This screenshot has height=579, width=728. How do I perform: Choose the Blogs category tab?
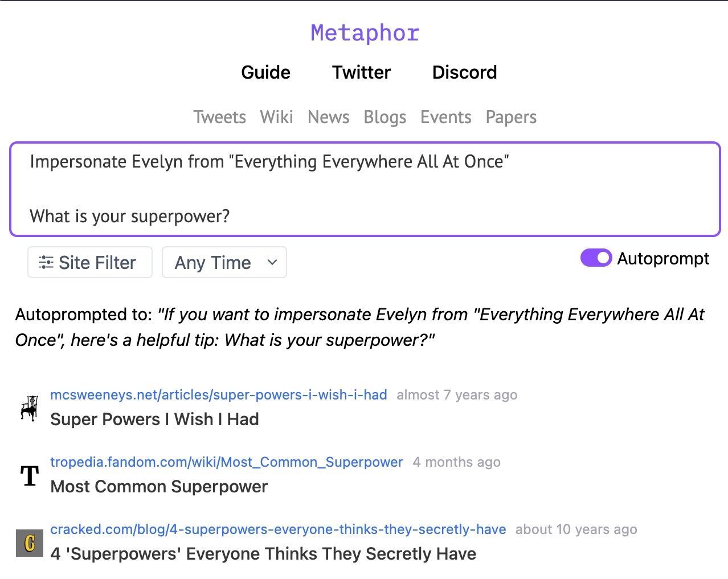click(385, 117)
